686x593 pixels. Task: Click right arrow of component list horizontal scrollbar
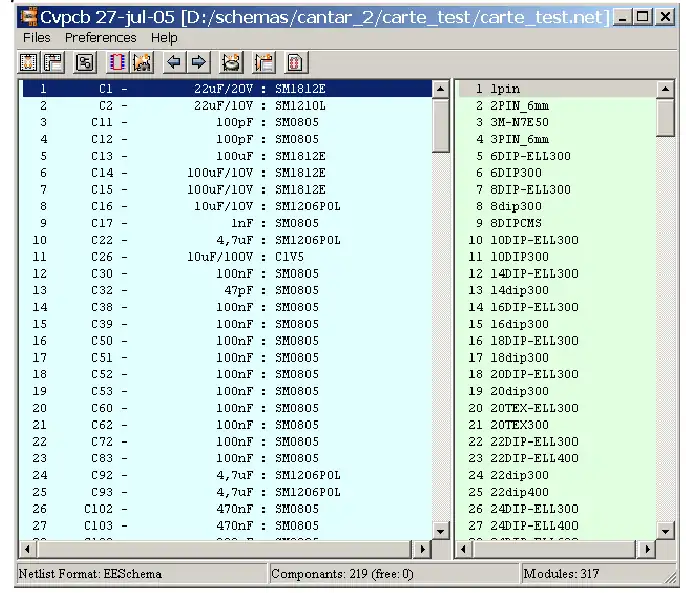pyautogui.click(x=421, y=549)
